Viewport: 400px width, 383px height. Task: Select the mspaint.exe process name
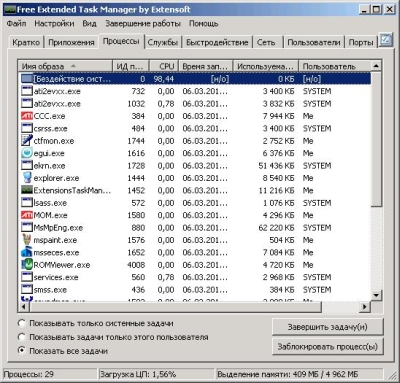tap(55, 240)
